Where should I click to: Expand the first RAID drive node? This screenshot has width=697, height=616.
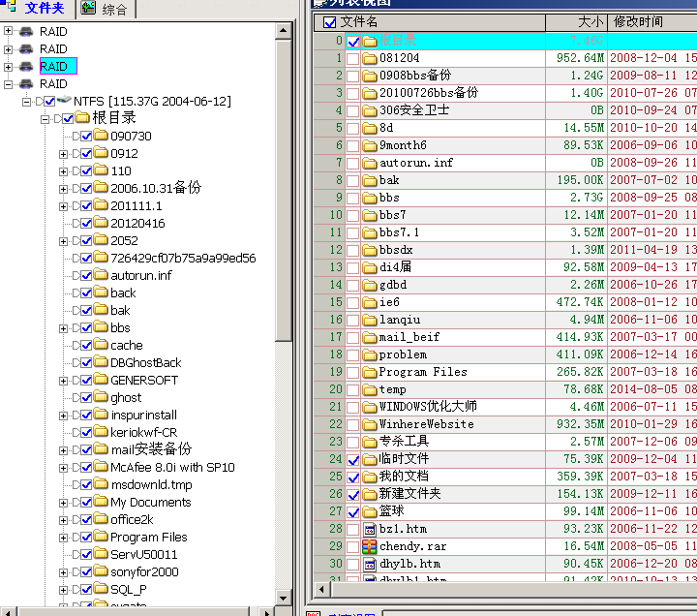(9, 32)
